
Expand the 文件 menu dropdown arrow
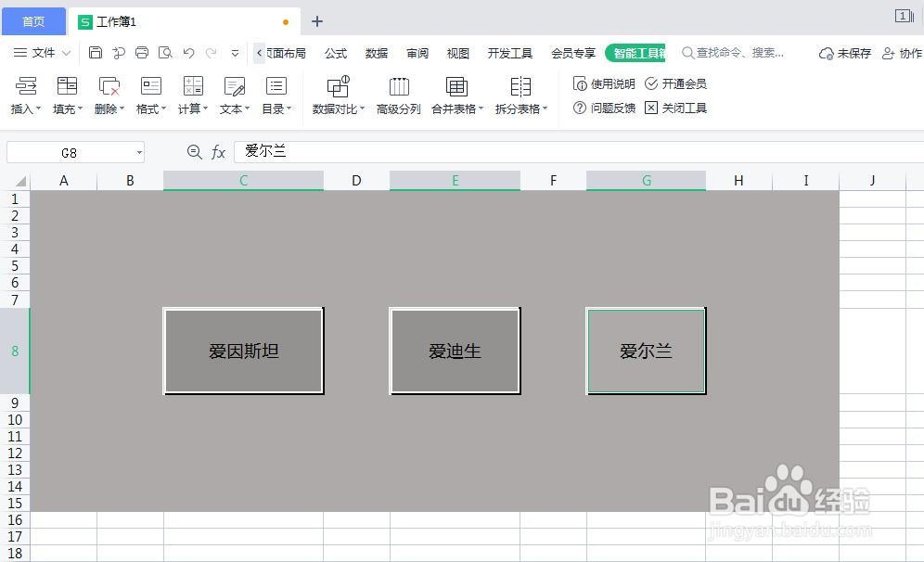(x=66, y=53)
